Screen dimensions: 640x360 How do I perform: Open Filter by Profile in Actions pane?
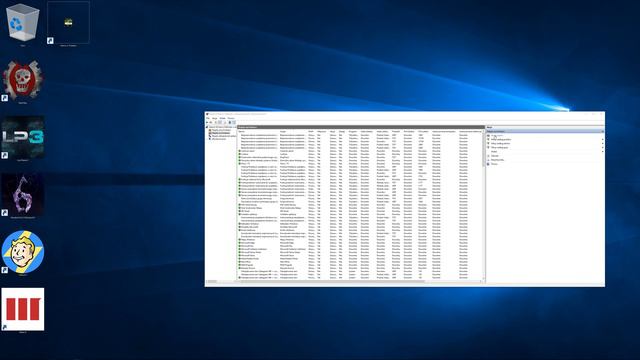pyautogui.click(x=545, y=140)
